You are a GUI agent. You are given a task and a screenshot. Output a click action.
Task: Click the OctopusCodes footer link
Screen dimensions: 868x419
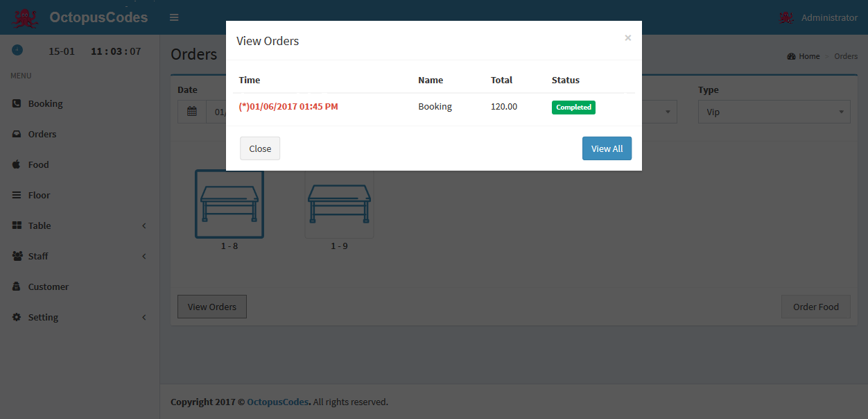pos(278,402)
